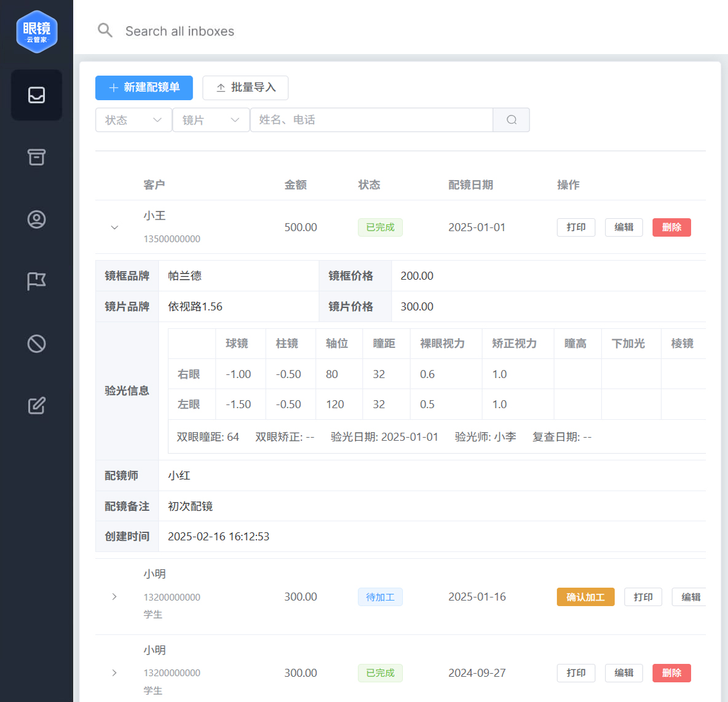Click the 眼镜云管家 logo icon

coord(37,32)
